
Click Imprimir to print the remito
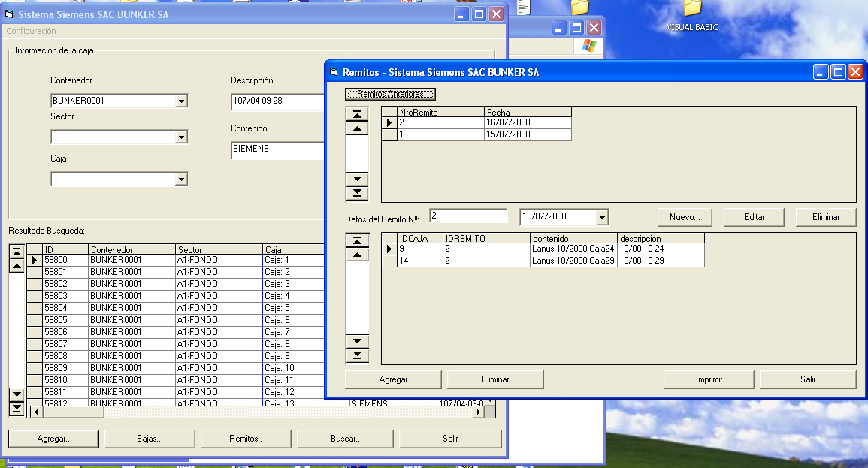point(709,379)
